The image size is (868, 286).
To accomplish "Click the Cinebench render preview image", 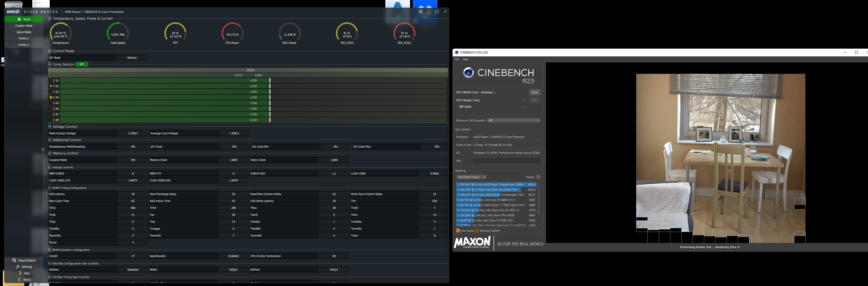I will click(721, 158).
